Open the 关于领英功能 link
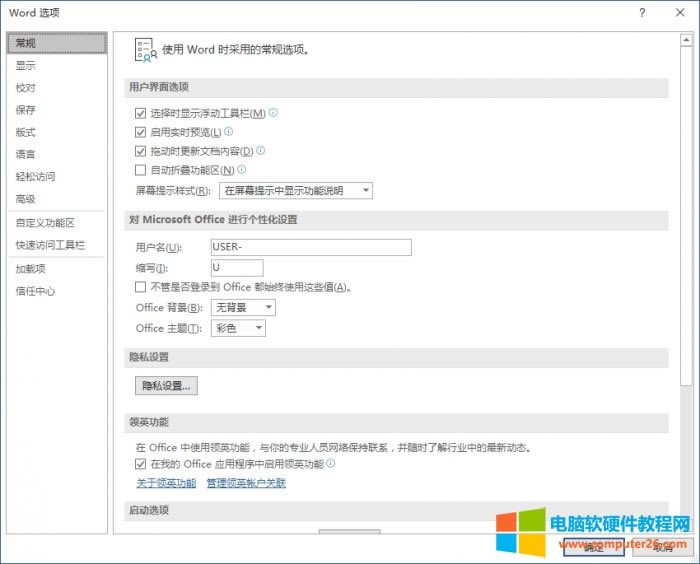The width and height of the screenshot is (700, 564). tap(166, 483)
